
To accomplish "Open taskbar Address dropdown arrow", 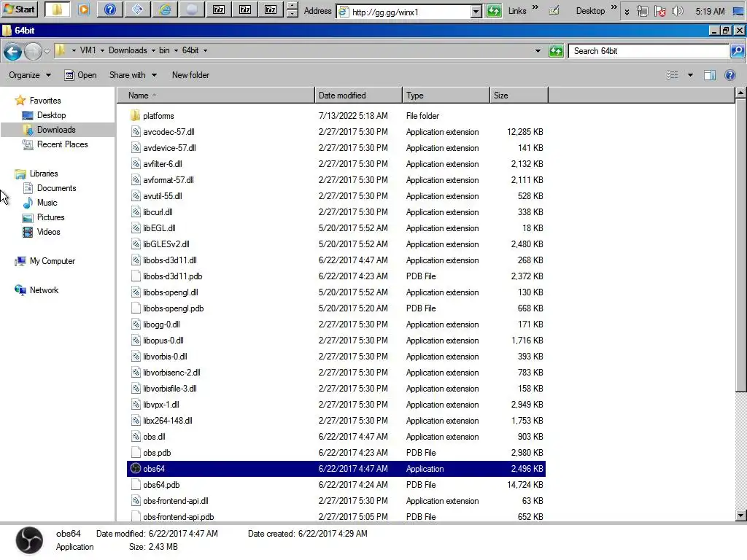I will coord(476,12).
